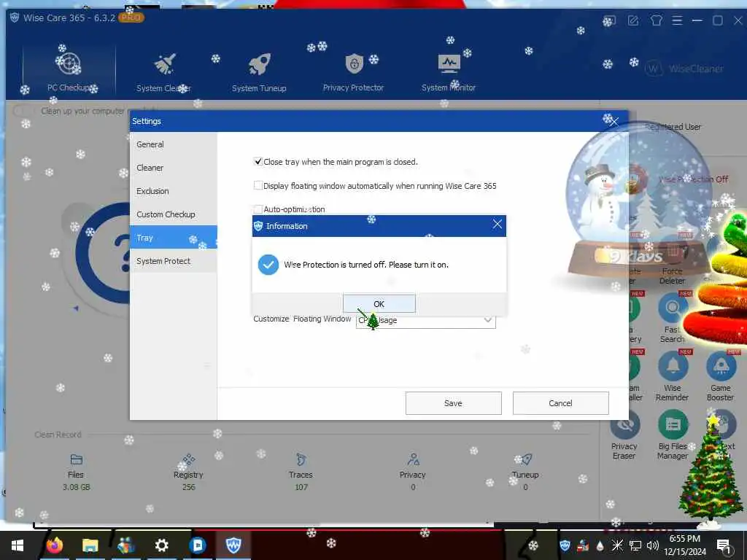View Traces clean record icon
The width and height of the screenshot is (747, 560).
tap(301, 459)
